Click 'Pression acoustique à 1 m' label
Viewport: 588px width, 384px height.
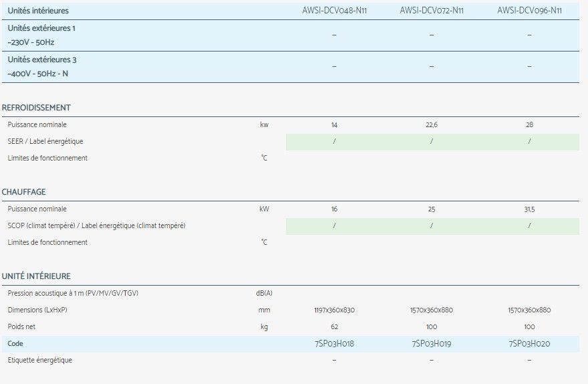click(73, 293)
